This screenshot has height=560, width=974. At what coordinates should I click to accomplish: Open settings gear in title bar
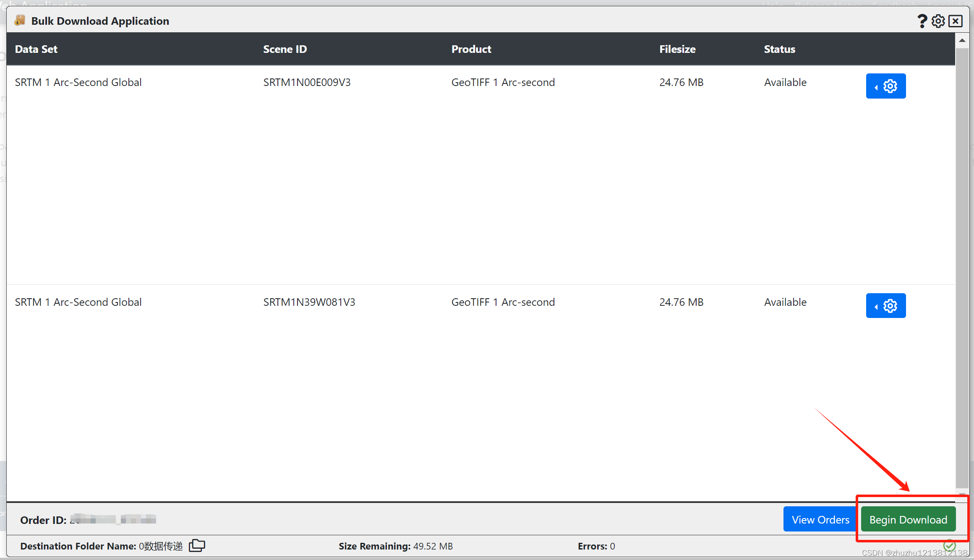938,21
